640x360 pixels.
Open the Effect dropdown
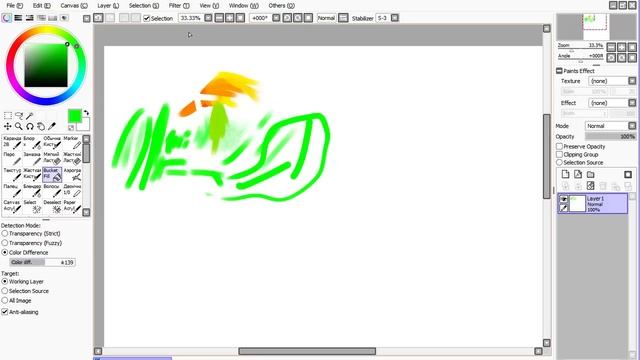pos(632,103)
